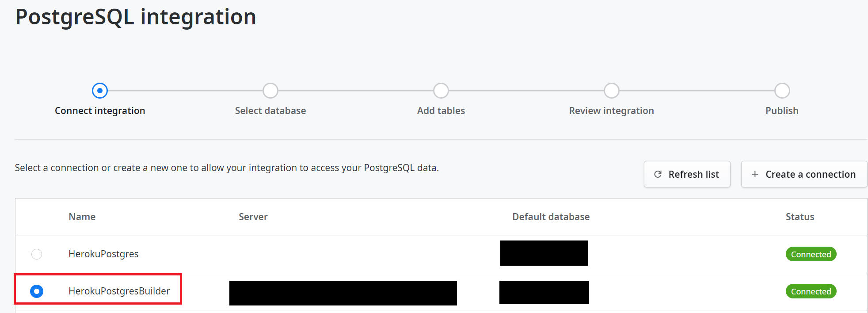Click the Refresh list button label
Screen dimensions: 868x313
[693, 174]
